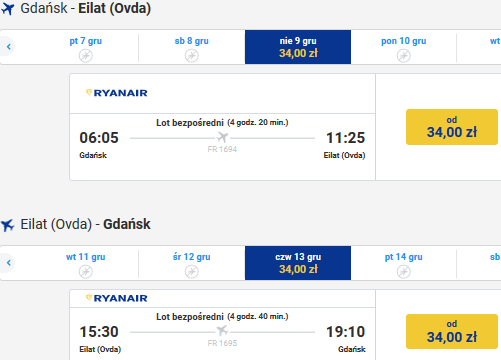
Task: Click the Ryanair logo on the return flight card
Action: coord(117,298)
